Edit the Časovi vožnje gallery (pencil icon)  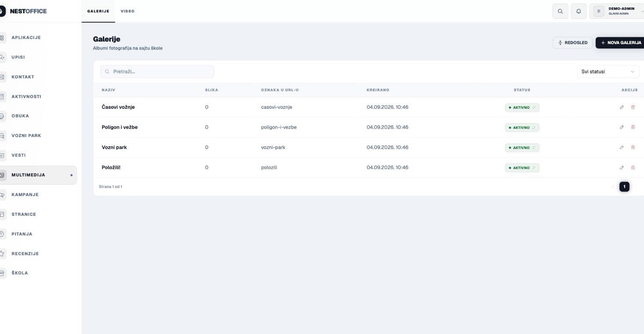point(621,107)
